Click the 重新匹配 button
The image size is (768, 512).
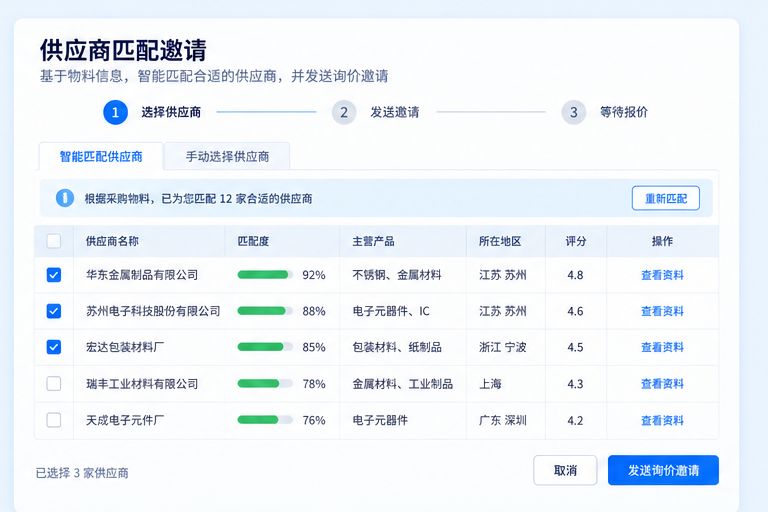[666, 198]
